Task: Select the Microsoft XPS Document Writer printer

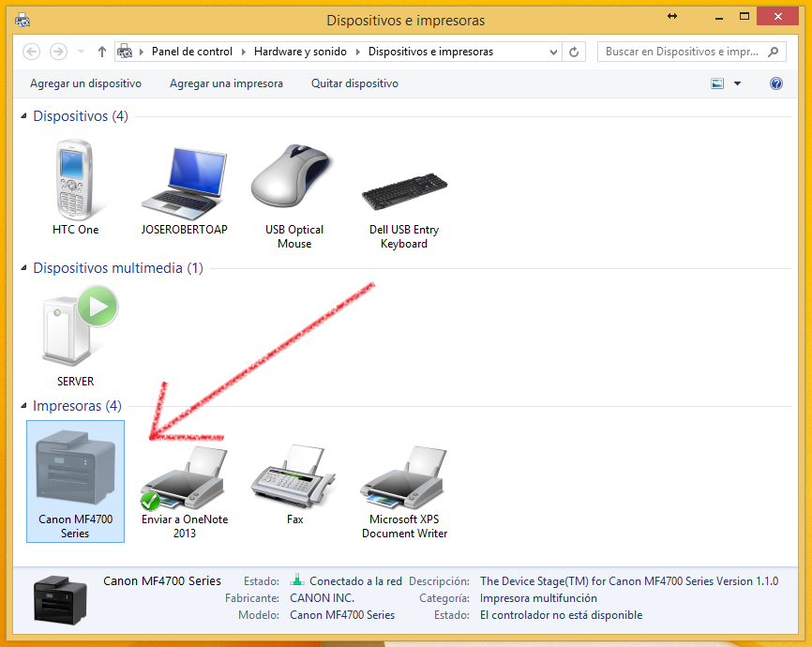Action: tap(404, 492)
